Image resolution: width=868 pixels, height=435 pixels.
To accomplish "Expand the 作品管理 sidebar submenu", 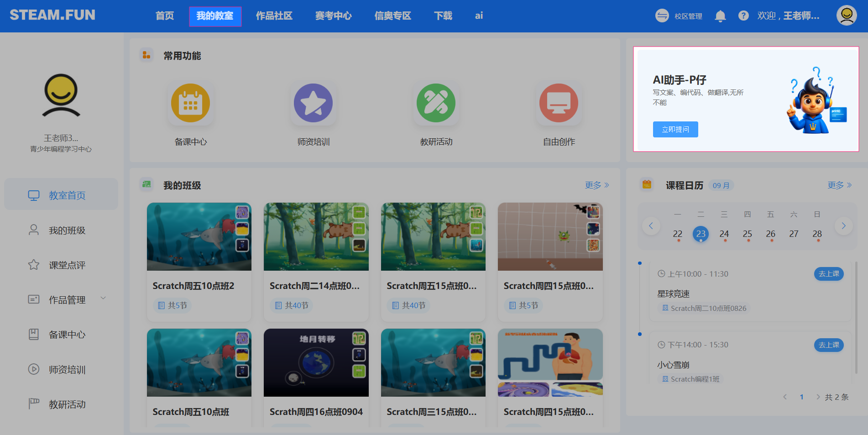I will (x=103, y=299).
